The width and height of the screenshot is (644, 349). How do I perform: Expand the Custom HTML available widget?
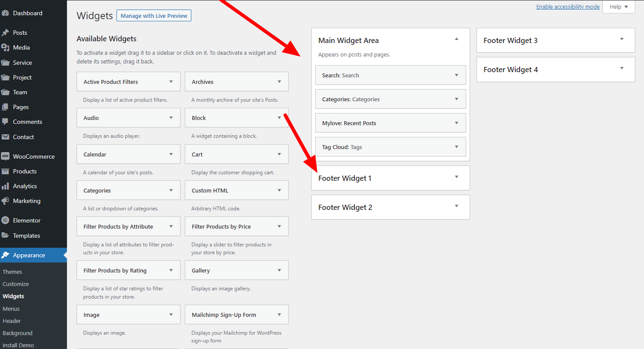click(279, 190)
